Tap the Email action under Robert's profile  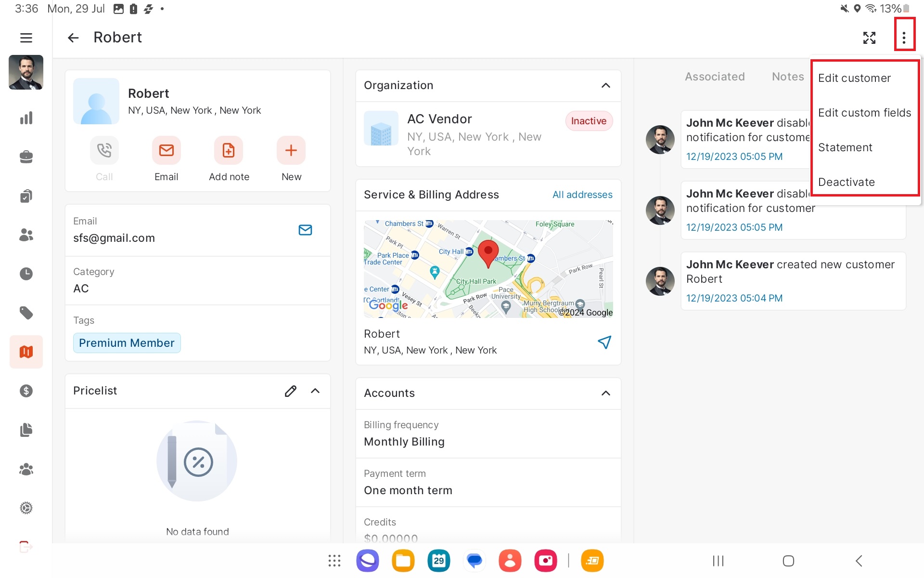click(166, 151)
